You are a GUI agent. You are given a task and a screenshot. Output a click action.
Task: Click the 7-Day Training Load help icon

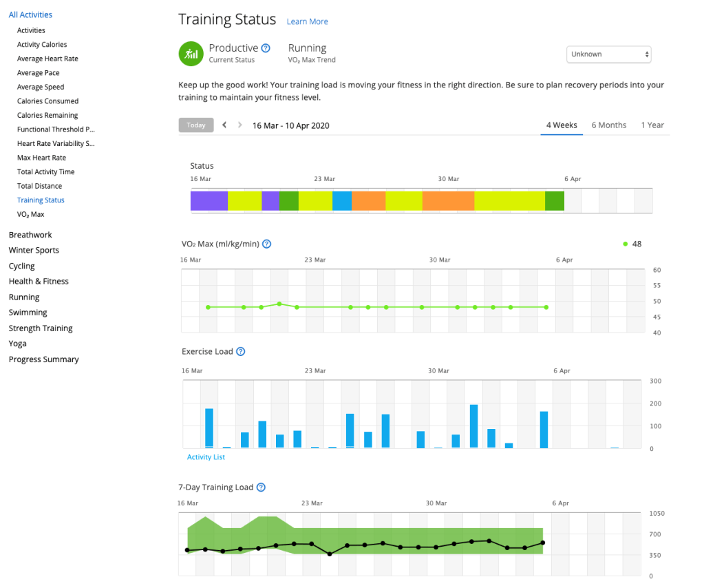(261, 487)
